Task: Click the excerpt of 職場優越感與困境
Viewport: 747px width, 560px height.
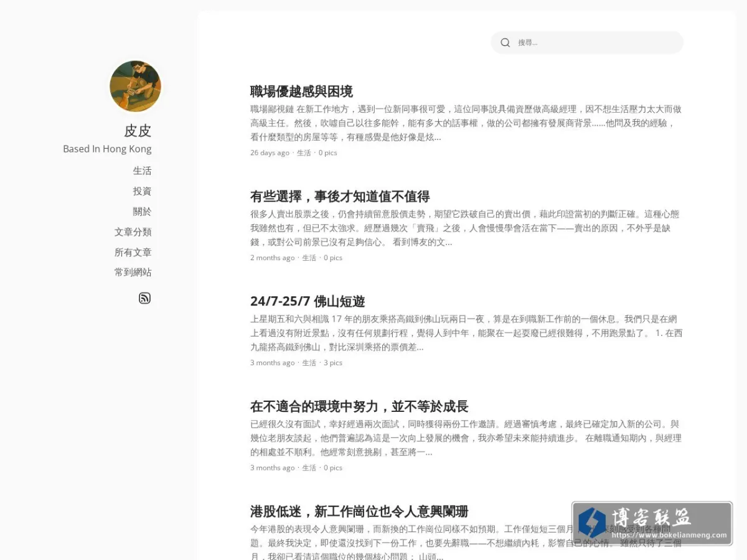Action: pyautogui.click(x=466, y=123)
